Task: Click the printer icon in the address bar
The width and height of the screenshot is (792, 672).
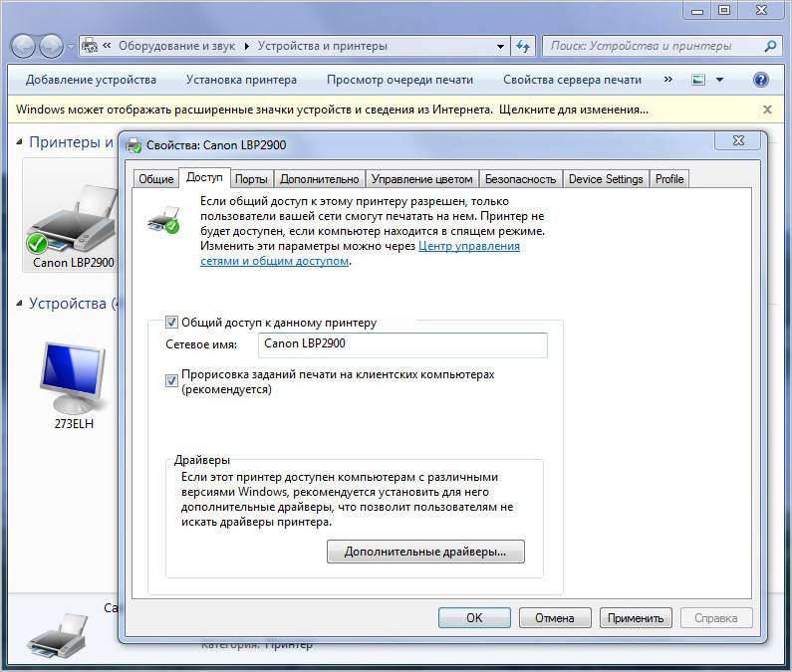Action: (90, 46)
